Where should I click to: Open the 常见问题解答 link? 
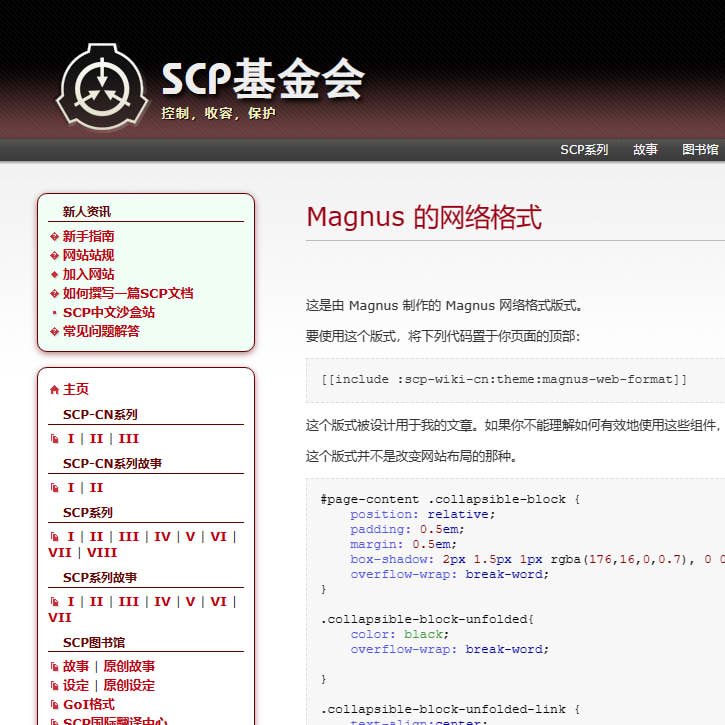point(101,331)
